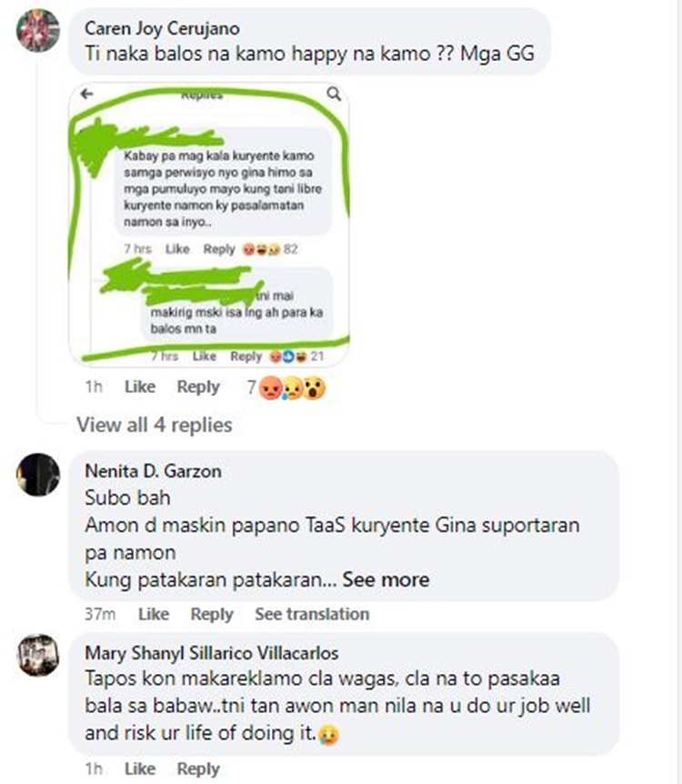This screenshot has height=784, width=682.
Task: See translation of Nenita's comment
Action: [x=312, y=614]
